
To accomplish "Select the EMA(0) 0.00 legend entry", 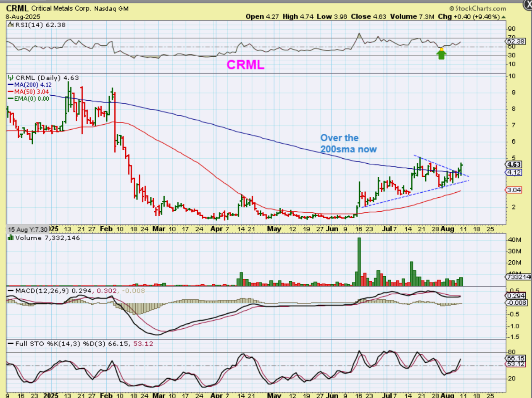I will pyautogui.click(x=29, y=98).
